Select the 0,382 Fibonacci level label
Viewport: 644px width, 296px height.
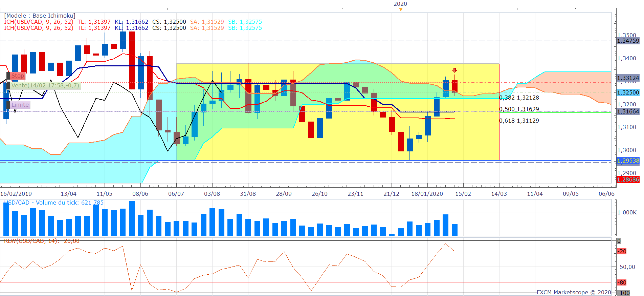[x=519, y=98]
